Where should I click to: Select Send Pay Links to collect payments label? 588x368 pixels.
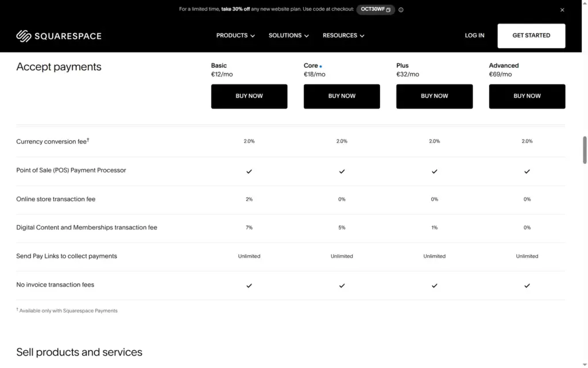coord(67,256)
